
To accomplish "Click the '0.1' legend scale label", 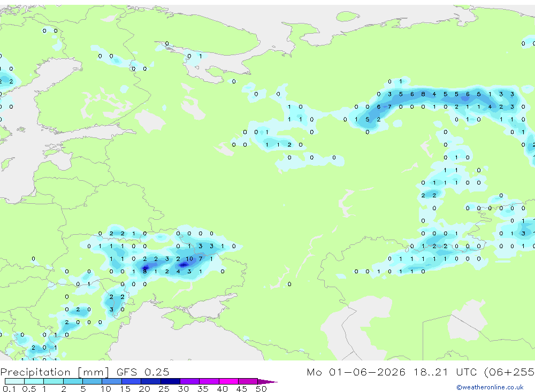I will tap(9, 389).
